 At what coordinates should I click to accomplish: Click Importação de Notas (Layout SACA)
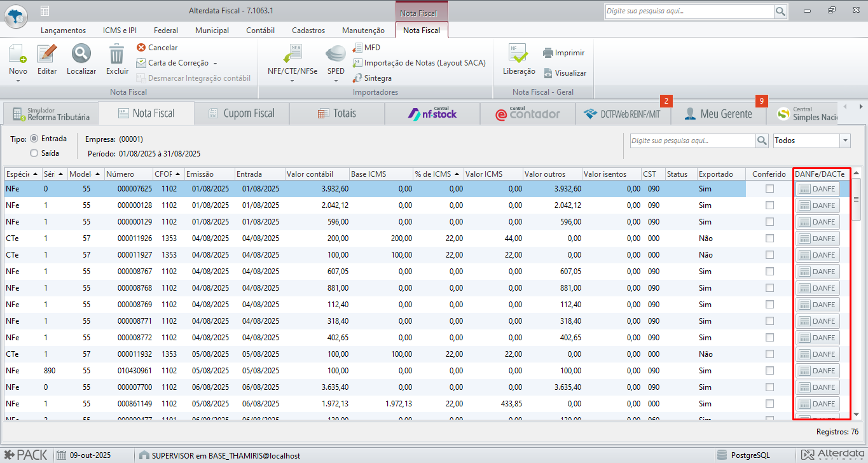click(x=424, y=63)
